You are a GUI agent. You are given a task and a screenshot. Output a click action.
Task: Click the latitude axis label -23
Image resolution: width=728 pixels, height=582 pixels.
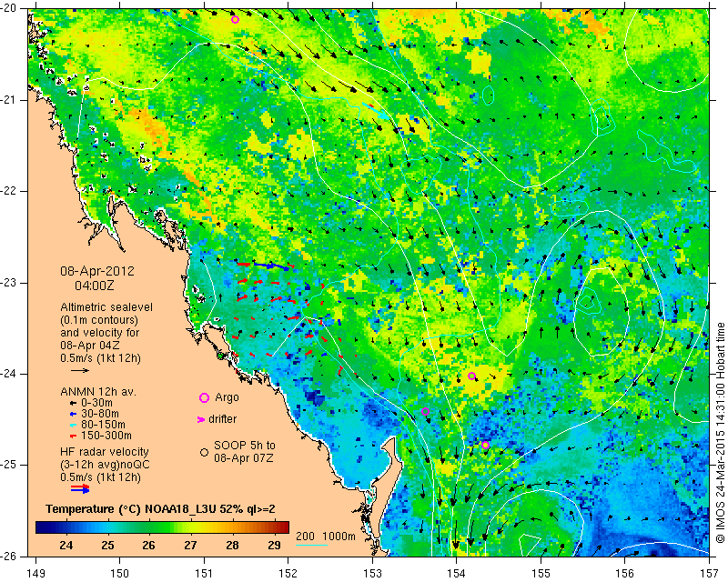click(x=10, y=283)
